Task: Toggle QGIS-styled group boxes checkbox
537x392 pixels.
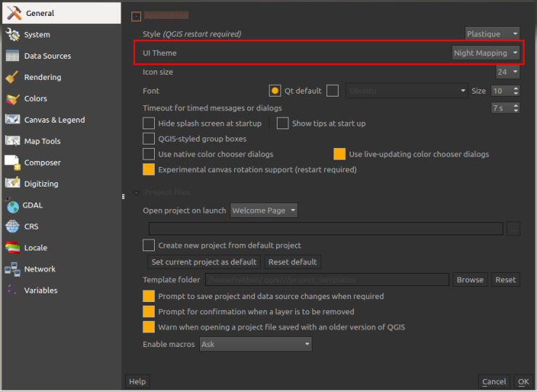Action: 149,139
